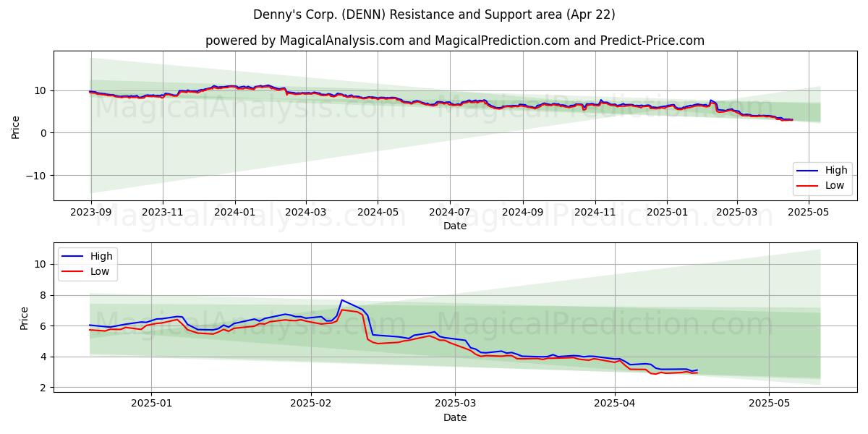The image size is (868, 434).
Task: Click the "2025-02" date tick on the bottom chart
Action: click(x=311, y=404)
